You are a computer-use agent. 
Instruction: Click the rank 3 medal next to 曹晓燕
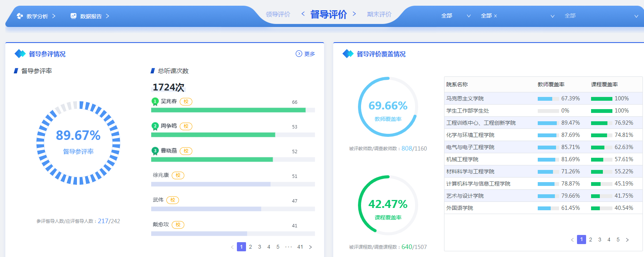point(155,151)
